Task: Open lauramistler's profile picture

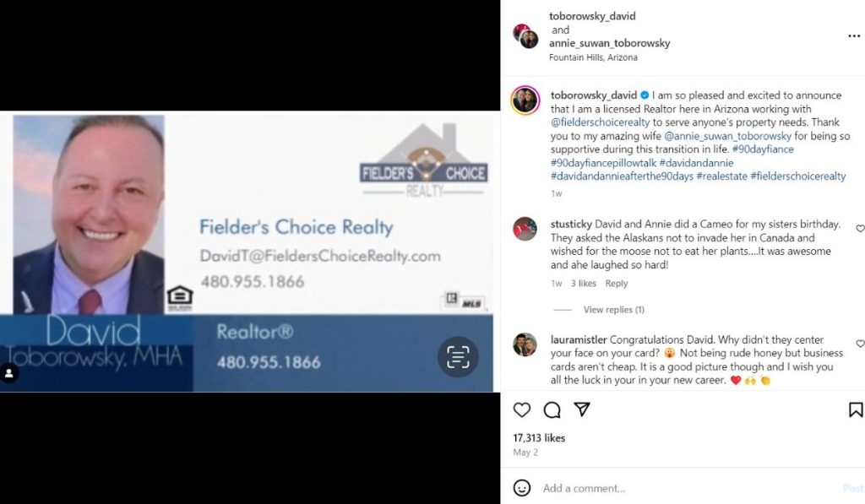Action: click(x=525, y=344)
